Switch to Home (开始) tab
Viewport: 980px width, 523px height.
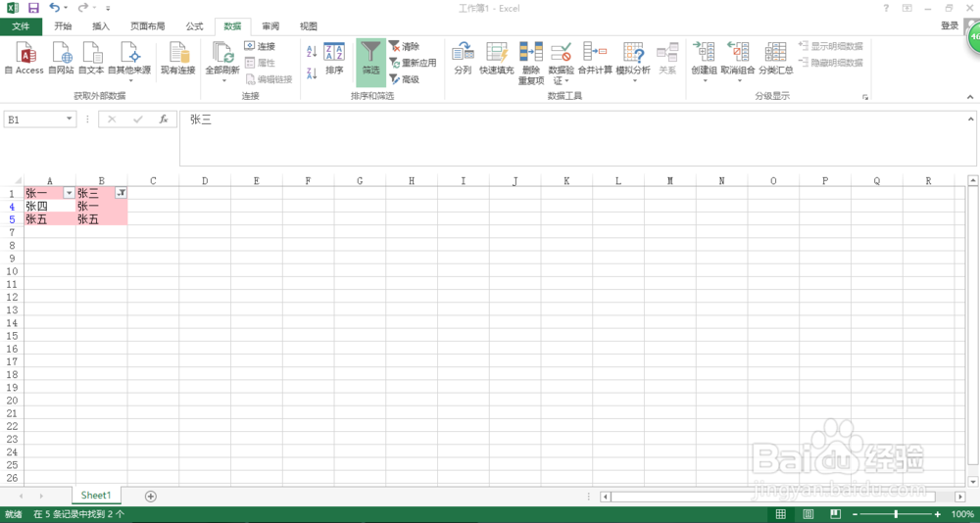(x=63, y=26)
